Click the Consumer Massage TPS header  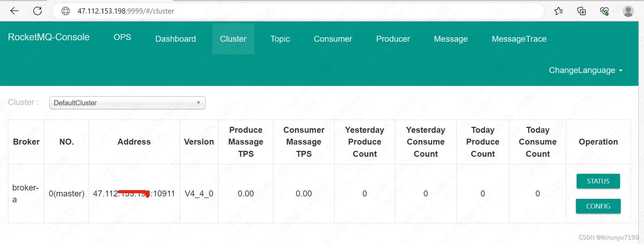click(x=304, y=142)
